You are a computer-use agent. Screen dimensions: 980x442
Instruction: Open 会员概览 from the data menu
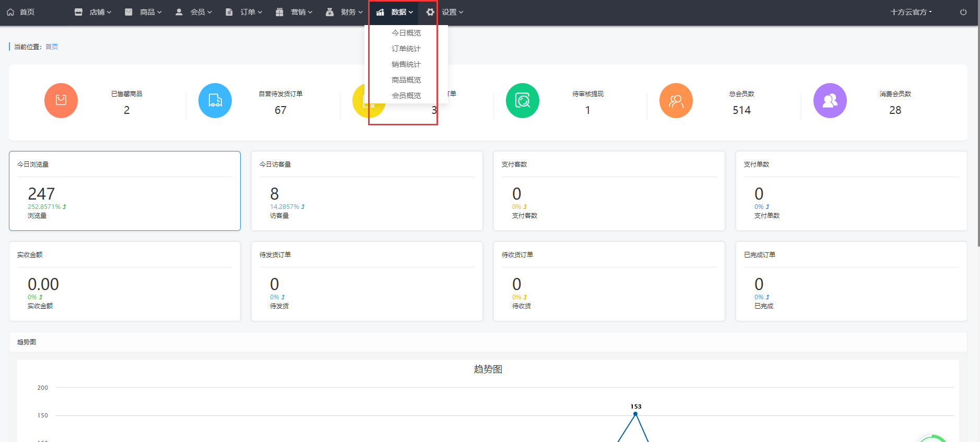406,96
